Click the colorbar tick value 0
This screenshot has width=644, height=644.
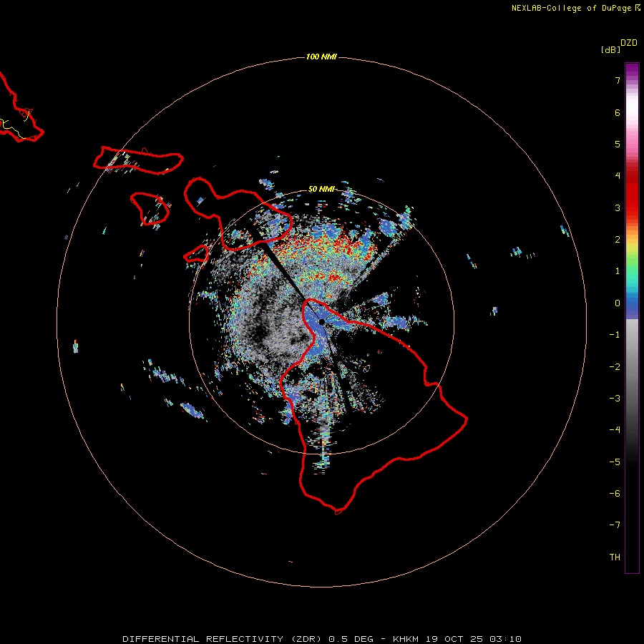[618, 303]
